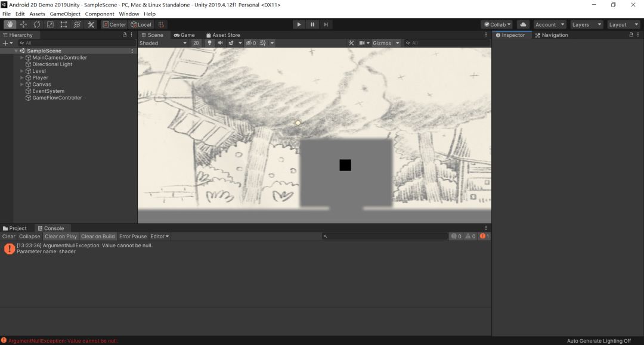Select the Rotate tool

click(37, 24)
